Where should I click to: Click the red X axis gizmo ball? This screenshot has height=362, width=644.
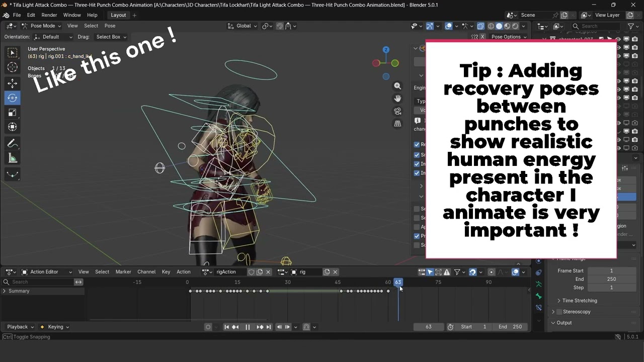(x=376, y=63)
